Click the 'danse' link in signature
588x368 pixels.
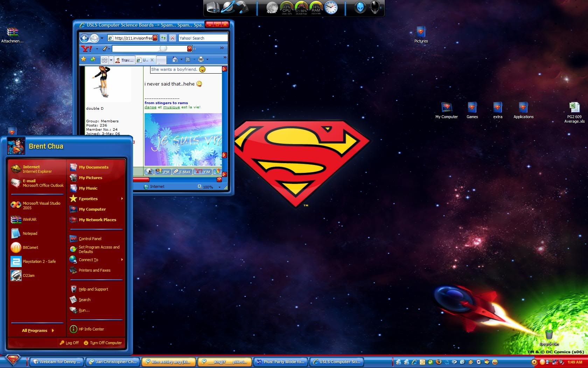(x=150, y=107)
